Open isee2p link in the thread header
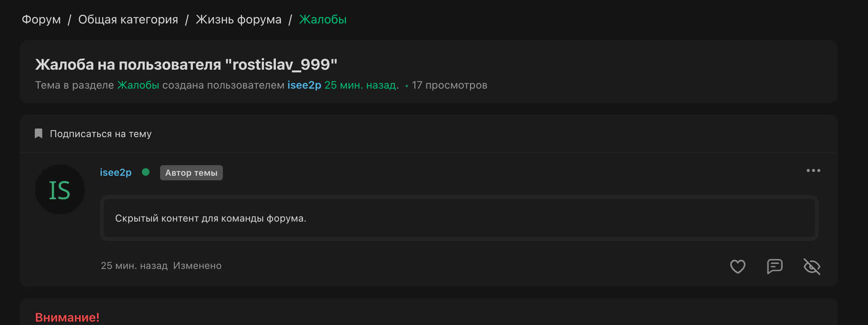Viewport: 868px width, 325px height. (x=304, y=85)
